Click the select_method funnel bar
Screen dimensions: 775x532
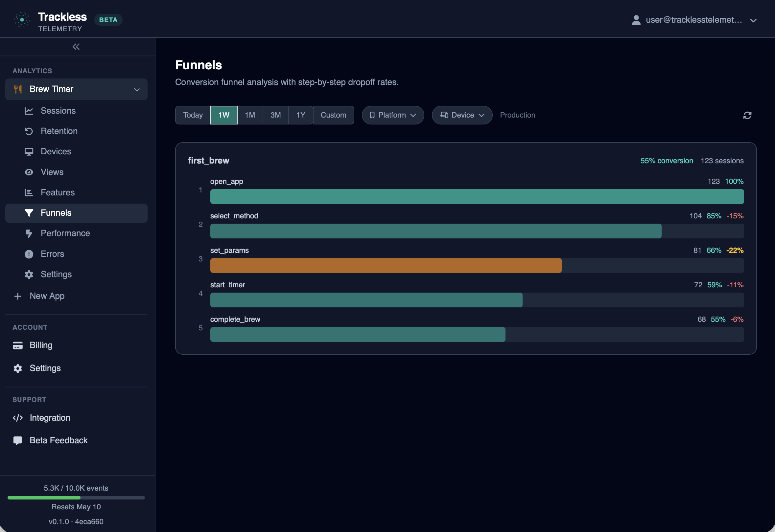[436, 231]
